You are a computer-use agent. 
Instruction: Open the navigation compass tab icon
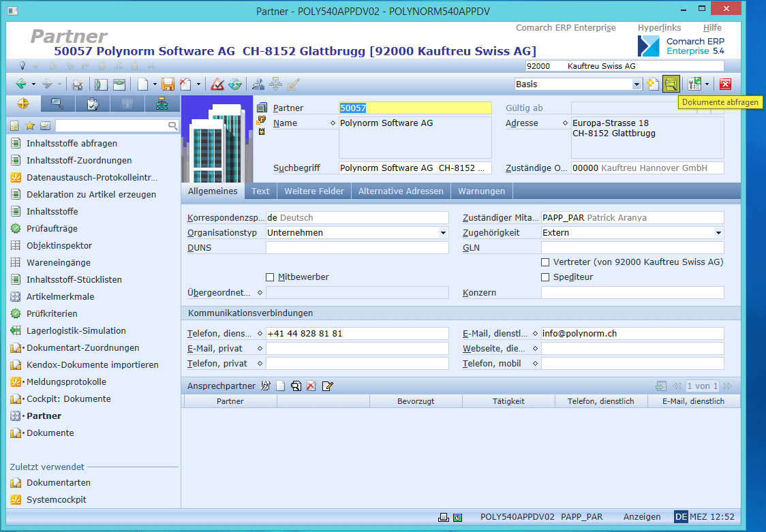tap(23, 104)
